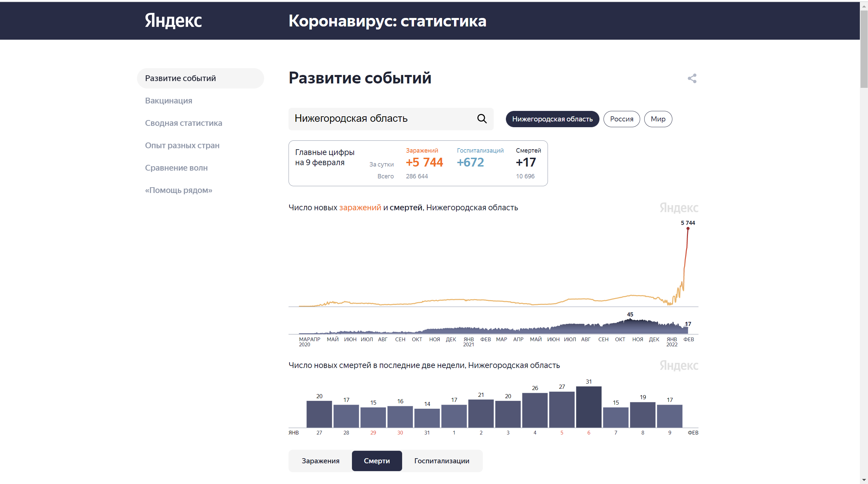The height and width of the screenshot is (484, 868).
Task: Select the Россия region toggle
Action: (622, 119)
